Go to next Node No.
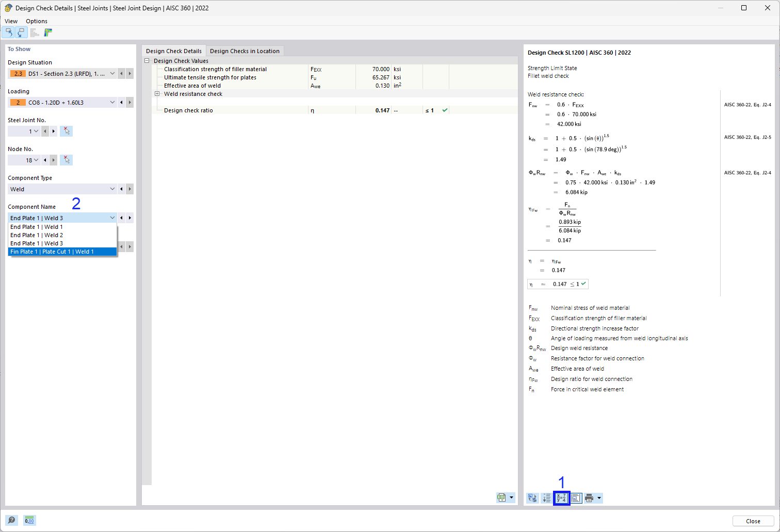Image resolution: width=780 pixels, height=532 pixels. coord(54,160)
